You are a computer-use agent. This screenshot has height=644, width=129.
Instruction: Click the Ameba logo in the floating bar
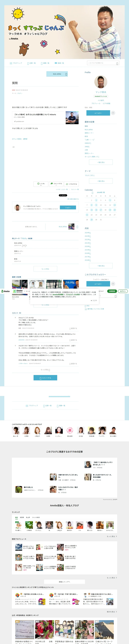pyautogui.click(x=5, y=291)
